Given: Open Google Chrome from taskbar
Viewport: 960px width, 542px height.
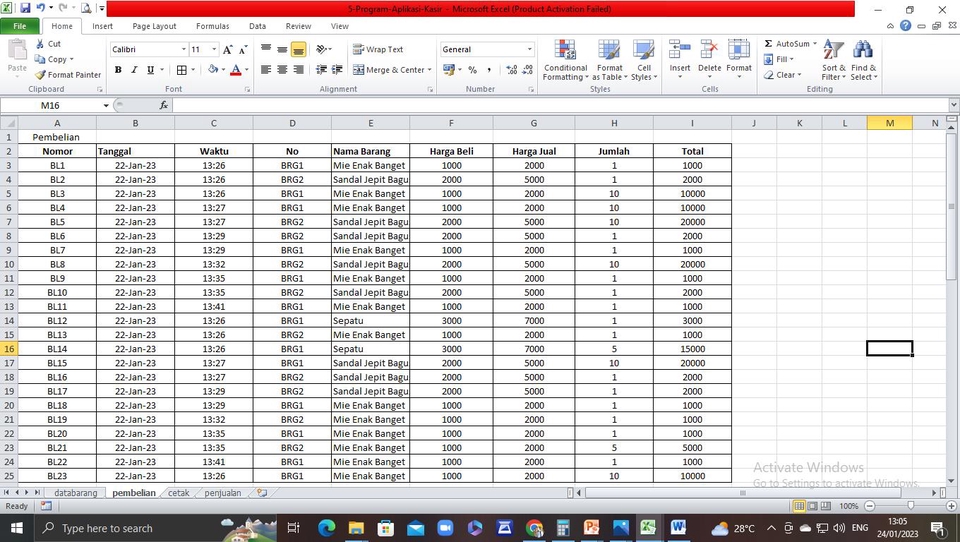Looking at the screenshot, I should click(534, 527).
